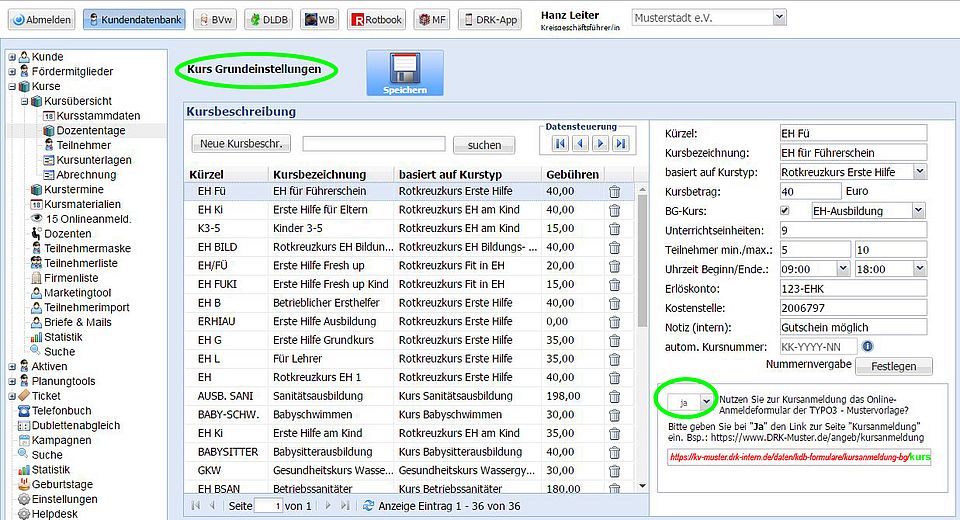
Task: Click the Neue Kursbeschr. button
Action: (244, 144)
